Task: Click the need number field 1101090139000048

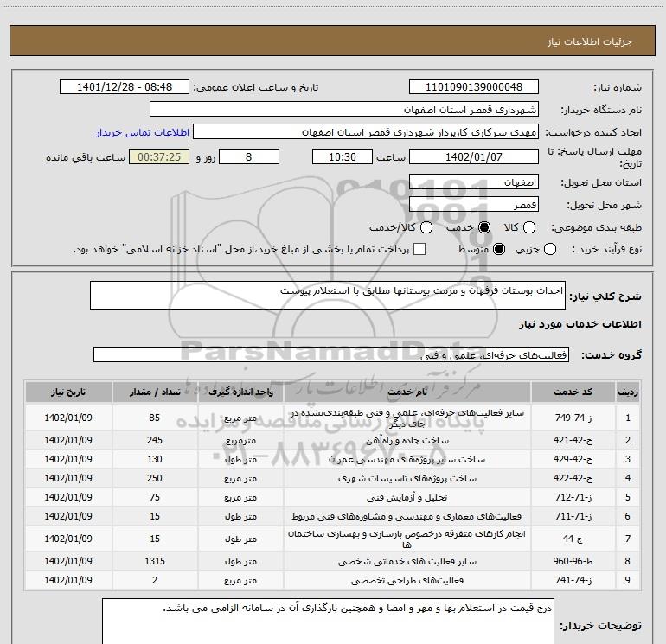Action: pyautogui.click(x=474, y=86)
